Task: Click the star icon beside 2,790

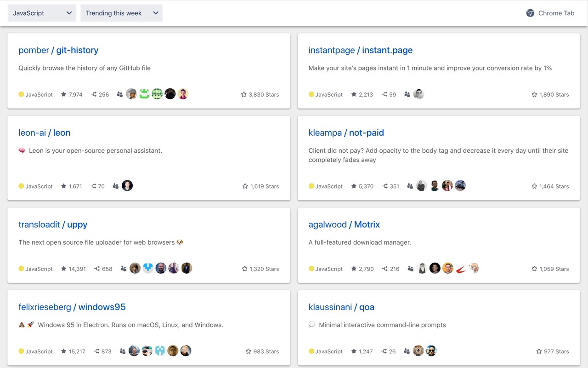Action: click(x=354, y=269)
